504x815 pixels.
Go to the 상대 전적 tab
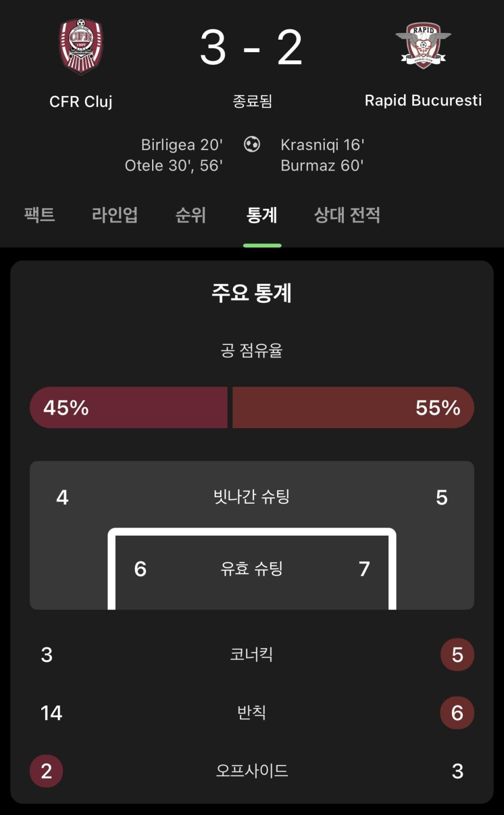click(347, 215)
